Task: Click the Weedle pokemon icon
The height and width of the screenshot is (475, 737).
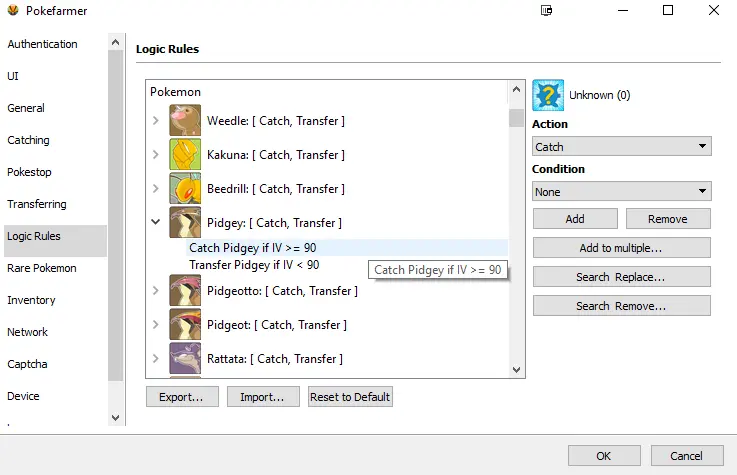Action: coord(185,121)
